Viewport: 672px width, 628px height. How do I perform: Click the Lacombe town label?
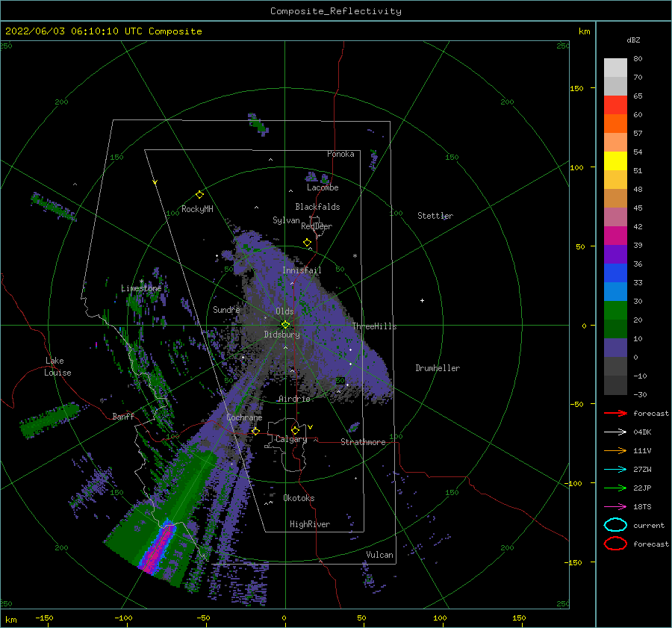pyautogui.click(x=323, y=187)
